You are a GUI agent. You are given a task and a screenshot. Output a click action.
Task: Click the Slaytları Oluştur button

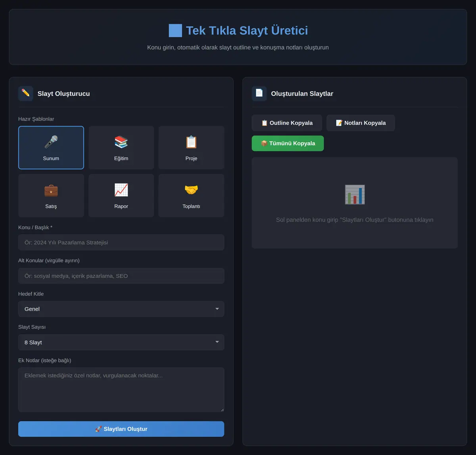pos(121,429)
